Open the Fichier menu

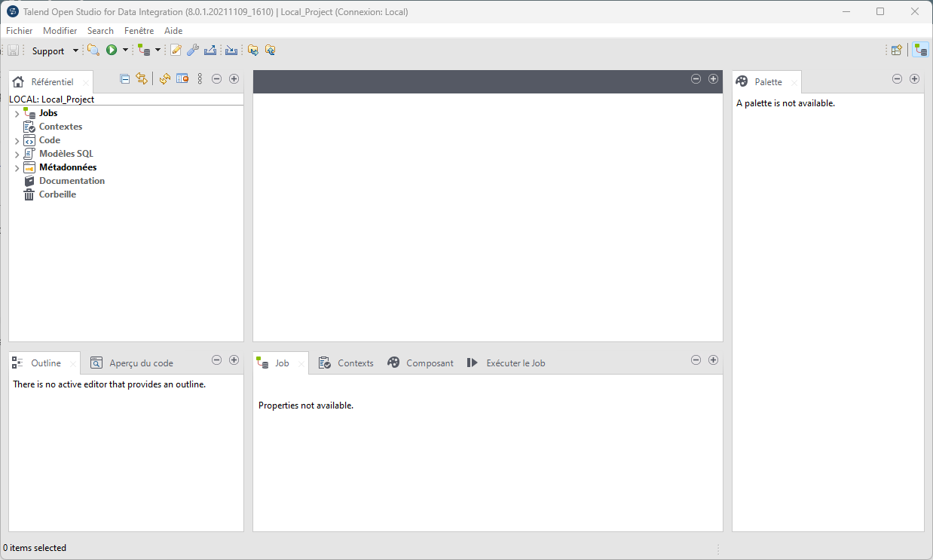[x=20, y=31]
